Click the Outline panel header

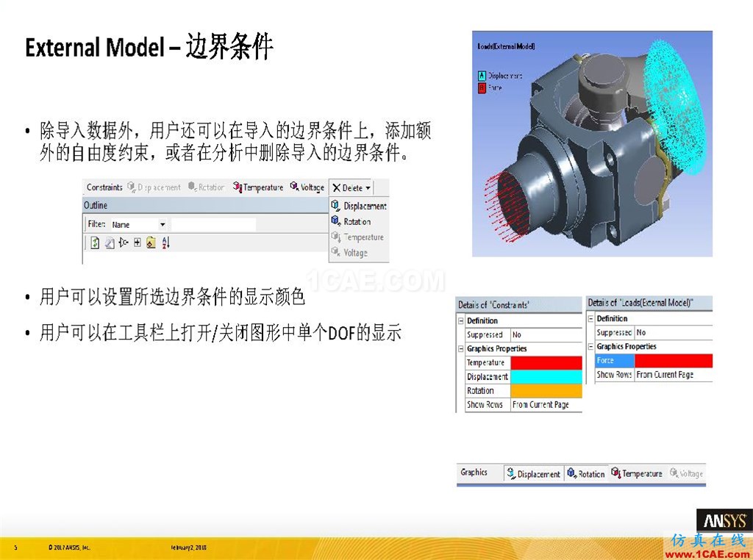(x=205, y=205)
